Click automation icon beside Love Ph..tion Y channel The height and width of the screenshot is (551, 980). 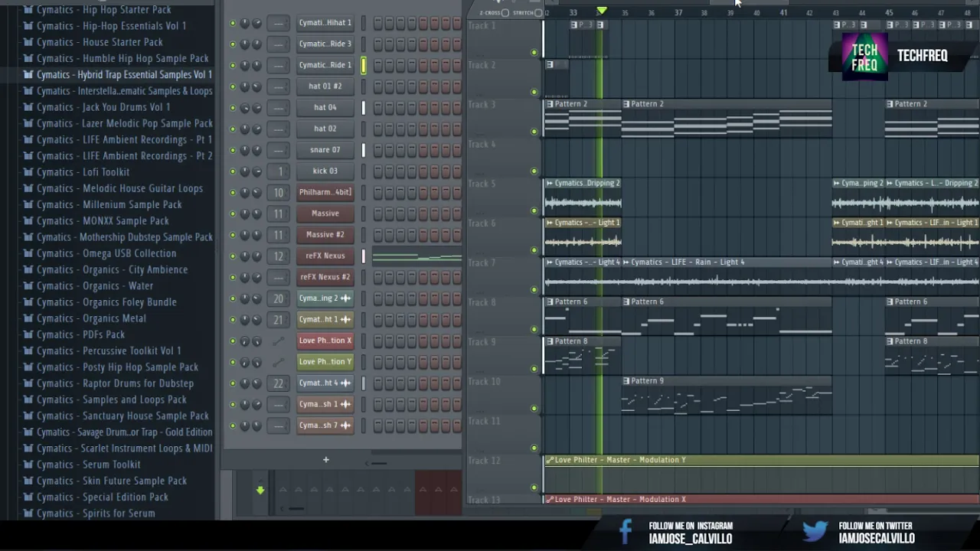[278, 362]
